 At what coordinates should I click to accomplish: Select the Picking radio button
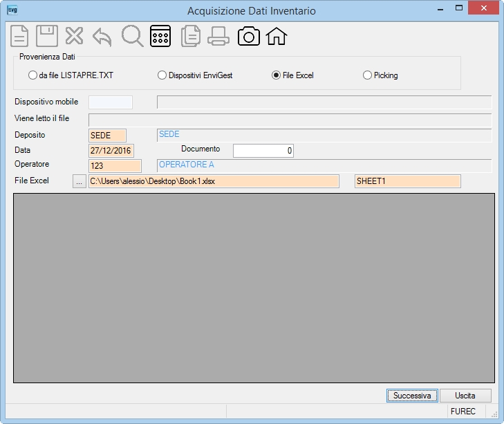pos(380,75)
